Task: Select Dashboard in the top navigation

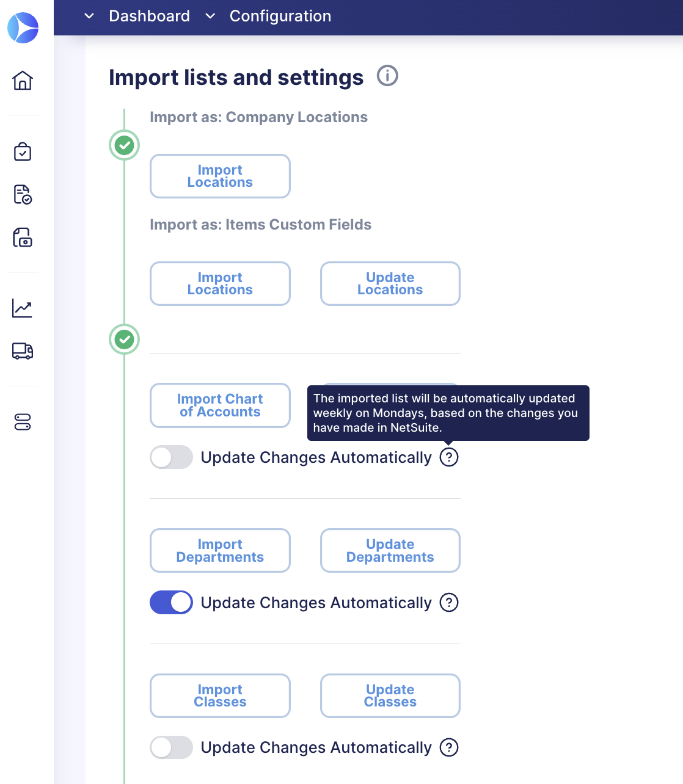Action: pos(149,16)
